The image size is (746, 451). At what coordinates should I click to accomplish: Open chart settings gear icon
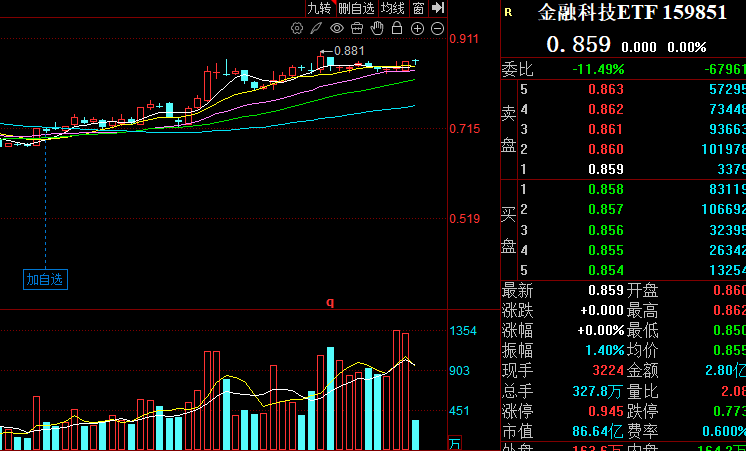click(297, 28)
